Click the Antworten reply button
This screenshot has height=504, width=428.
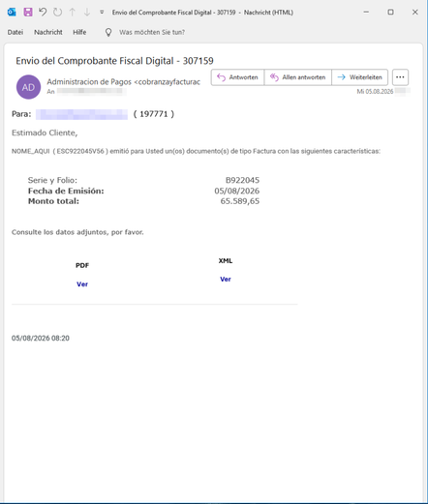click(237, 77)
